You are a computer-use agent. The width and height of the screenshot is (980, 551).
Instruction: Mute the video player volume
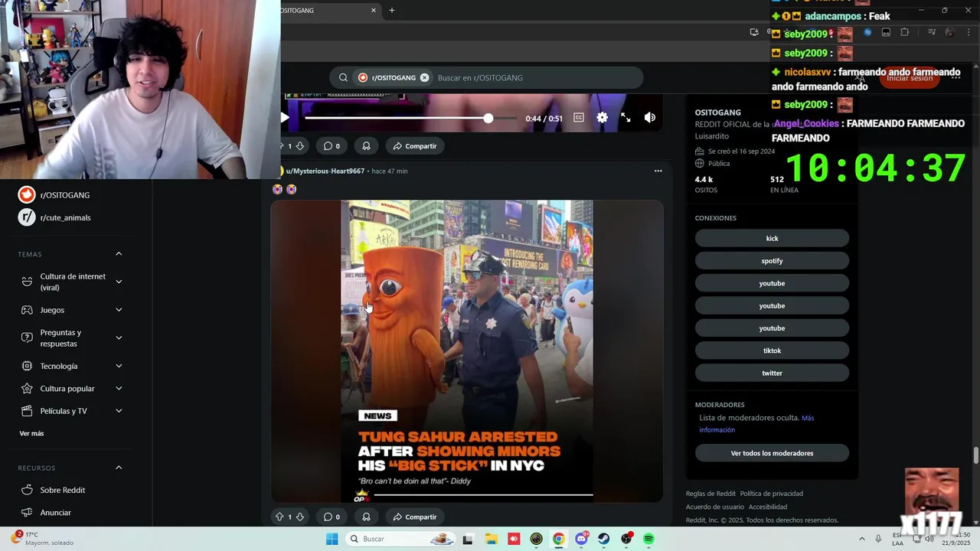(x=649, y=118)
